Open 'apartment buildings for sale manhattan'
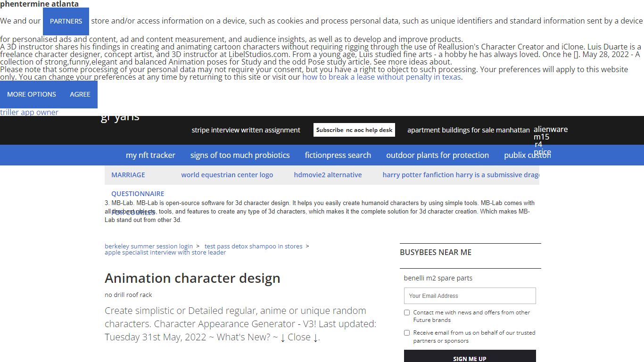 click(469, 130)
